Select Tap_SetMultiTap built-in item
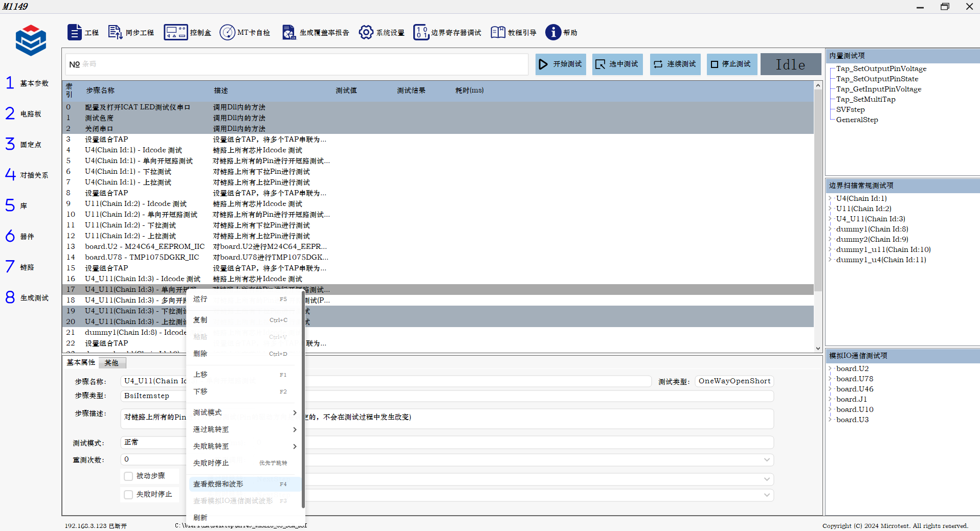This screenshot has height=531, width=980. pyautogui.click(x=865, y=99)
